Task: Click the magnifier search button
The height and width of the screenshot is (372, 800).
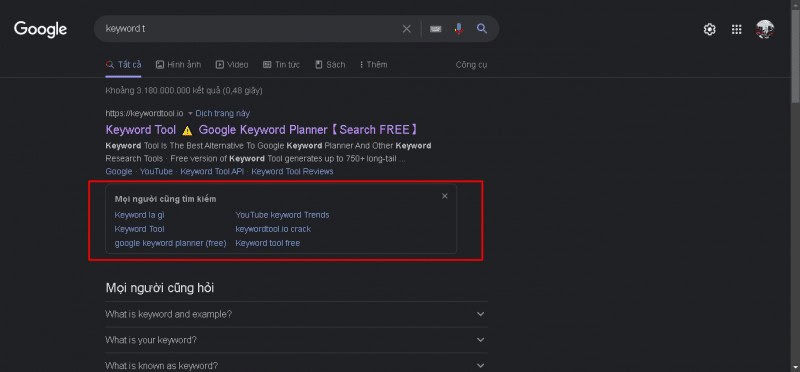Action: pos(482,29)
